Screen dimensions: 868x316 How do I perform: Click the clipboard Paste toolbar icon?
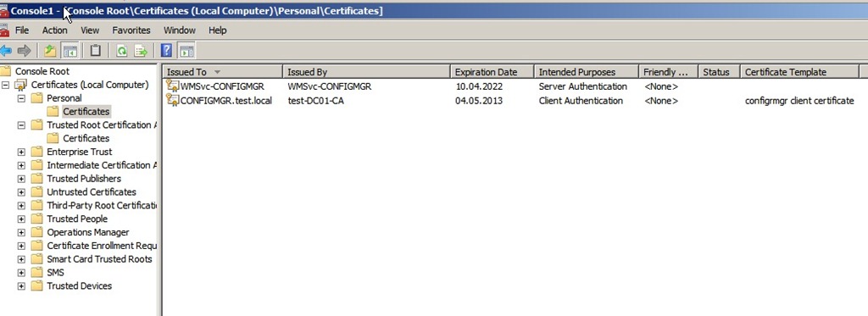click(95, 51)
